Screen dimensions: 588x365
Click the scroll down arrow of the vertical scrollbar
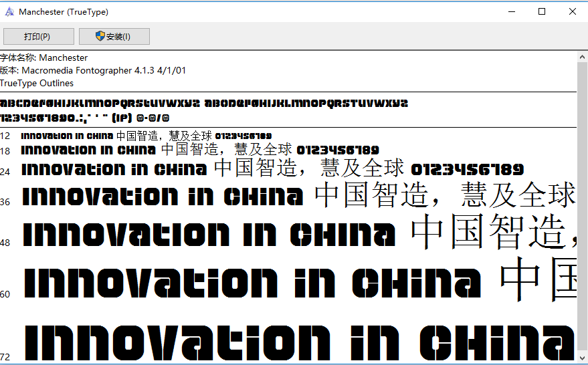(582, 358)
